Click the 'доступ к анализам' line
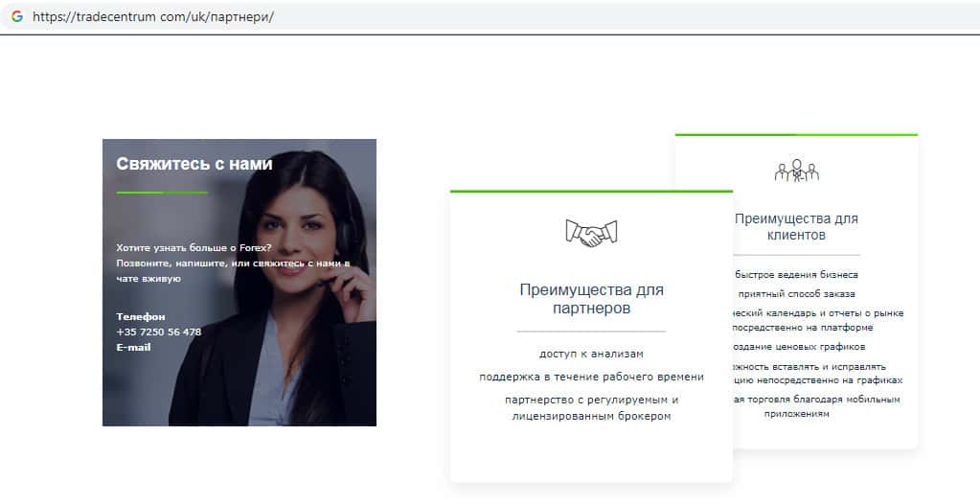980x504 pixels. (x=591, y=354)
